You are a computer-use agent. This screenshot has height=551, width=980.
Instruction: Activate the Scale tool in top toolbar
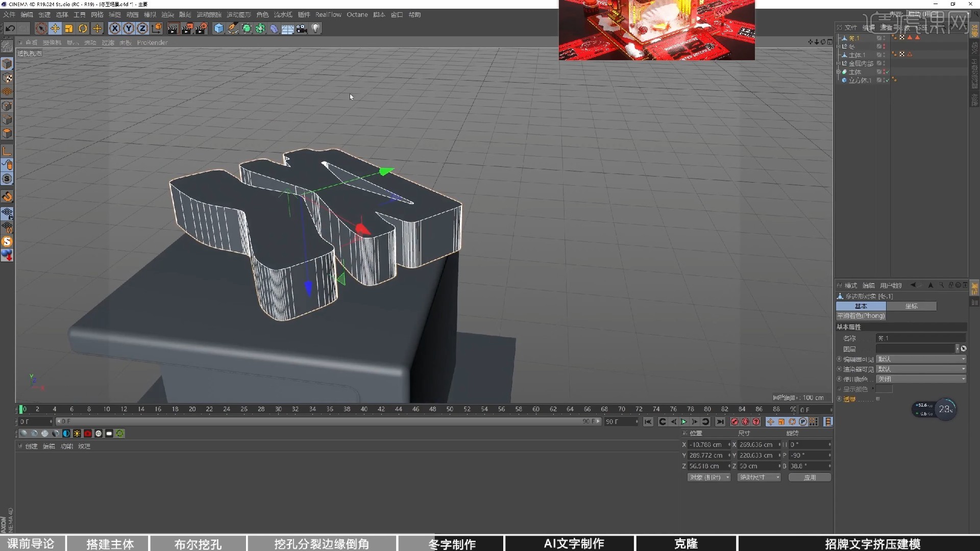pos(69,29)
